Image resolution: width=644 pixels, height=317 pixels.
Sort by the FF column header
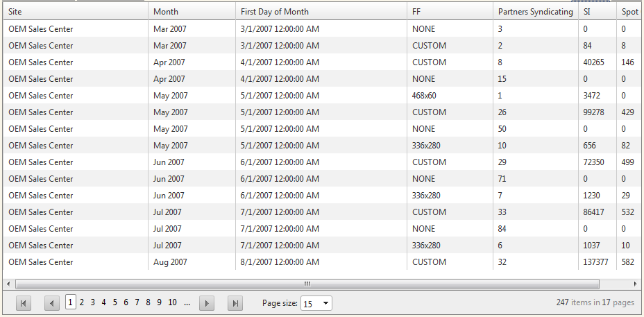tap(450, 12)
